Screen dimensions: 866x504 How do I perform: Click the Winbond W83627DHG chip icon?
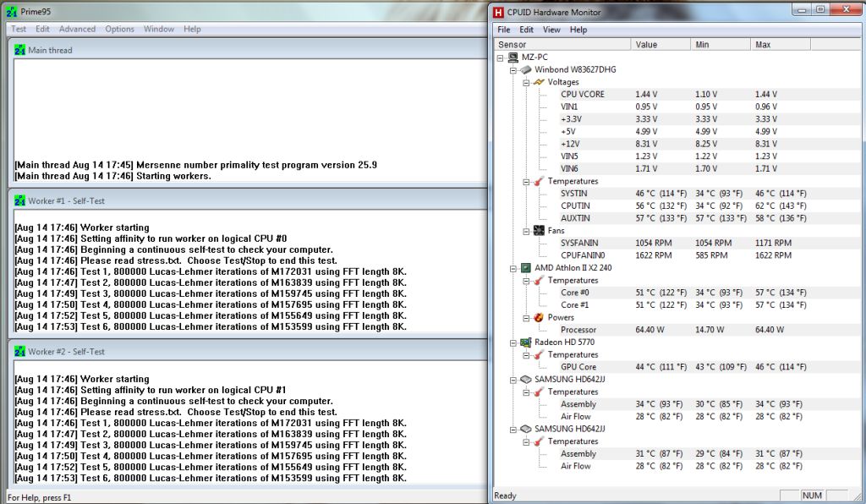[x=526, y=69]
